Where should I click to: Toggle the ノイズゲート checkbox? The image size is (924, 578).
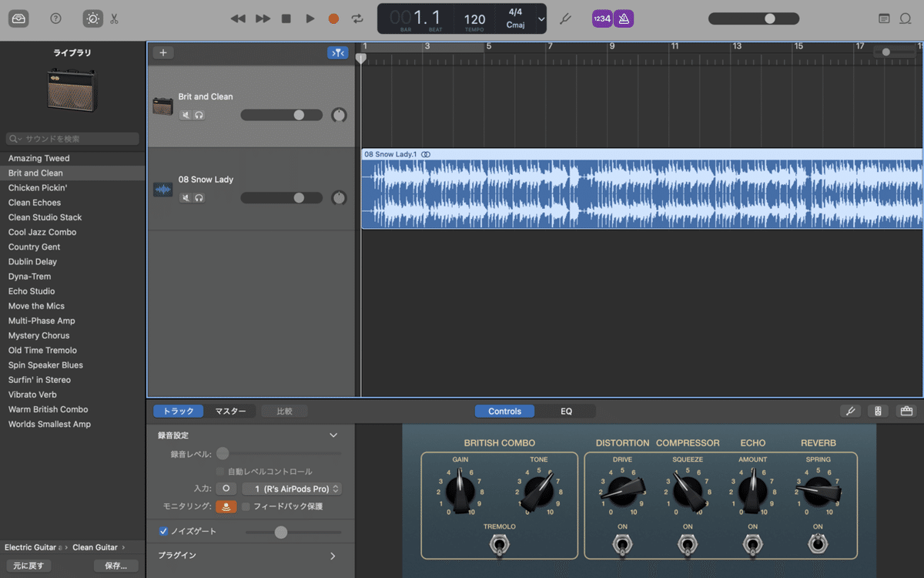click(x=163, y=531)
